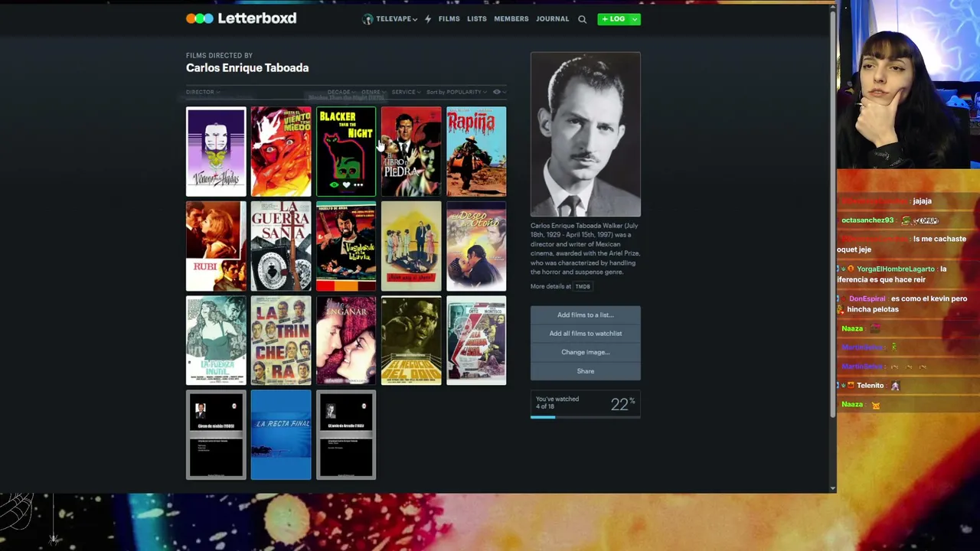The image size is (980, 551).
Task: Click octasanchez93 username in chat
Action: pyautogui.click(x=867, y=220)
